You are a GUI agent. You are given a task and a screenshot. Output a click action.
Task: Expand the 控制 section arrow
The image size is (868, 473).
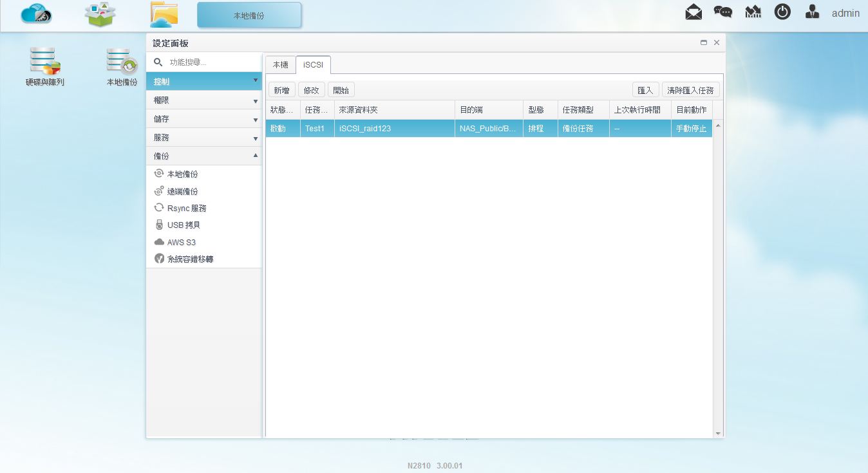[x=256, y=81]
